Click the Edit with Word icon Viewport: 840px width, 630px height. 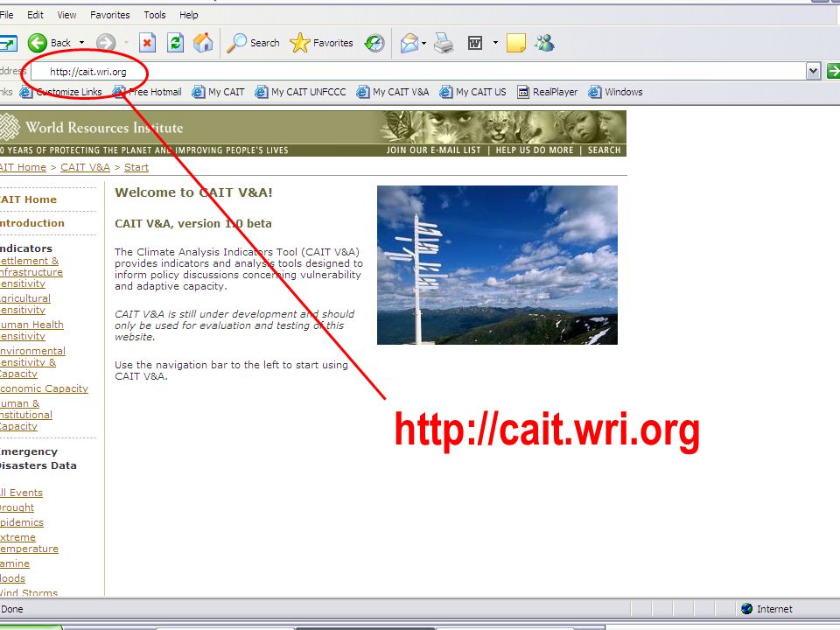[474, 43]
